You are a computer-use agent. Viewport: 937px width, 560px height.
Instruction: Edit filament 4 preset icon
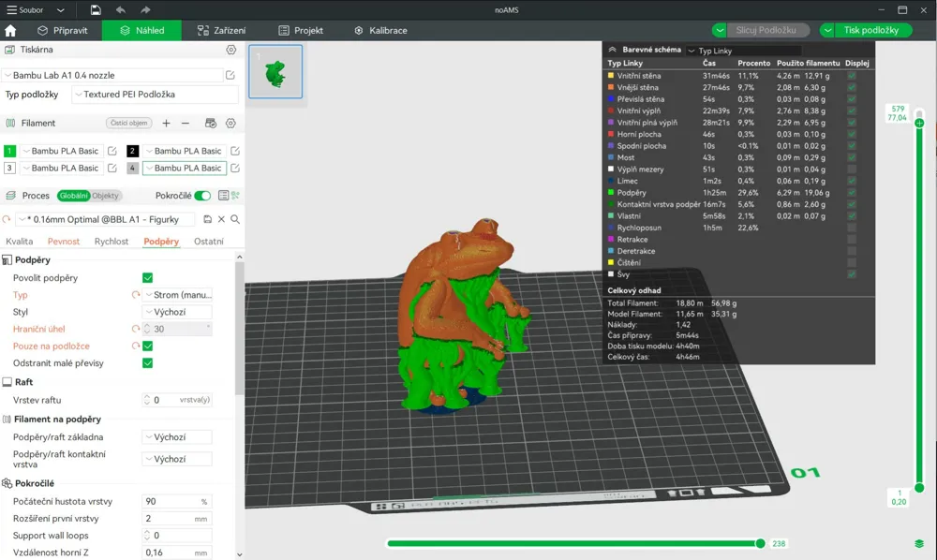pyautogui.click(x=235, y=168)
